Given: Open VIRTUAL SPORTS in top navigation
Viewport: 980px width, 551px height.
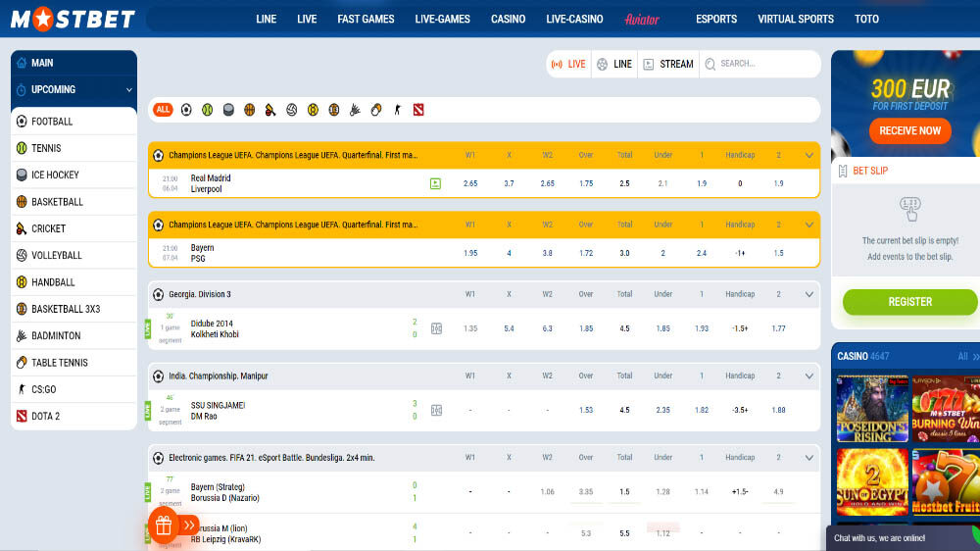Looking at the screenshot, I should click(x=796, y=20).
